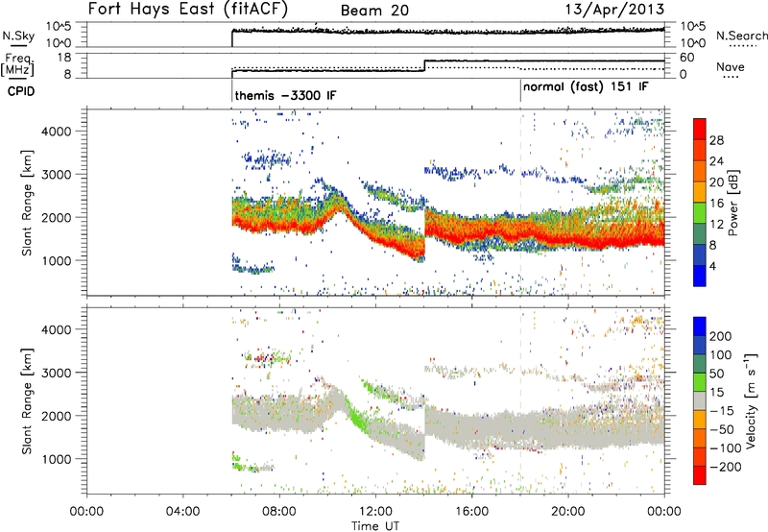This screenshot has height=532, width=768.
Task: Click the gray band of velocity colorbar
Action: (x=700, y=401)
